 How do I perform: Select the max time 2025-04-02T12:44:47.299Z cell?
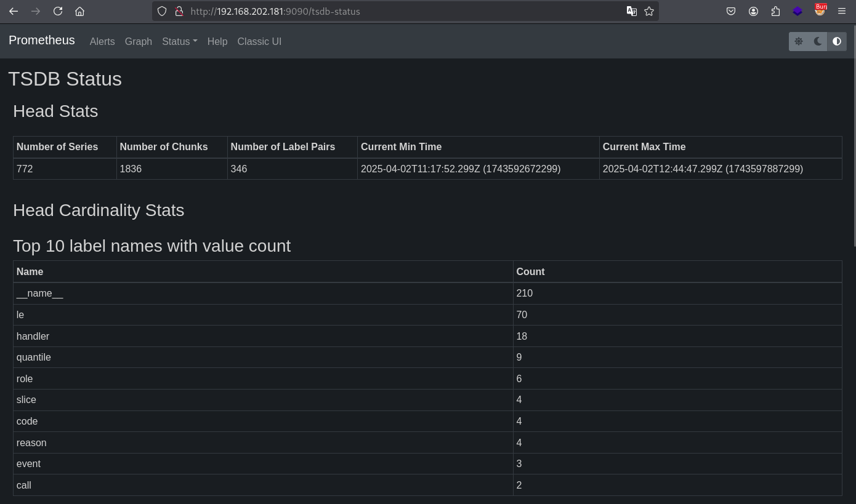pos(721,169)
